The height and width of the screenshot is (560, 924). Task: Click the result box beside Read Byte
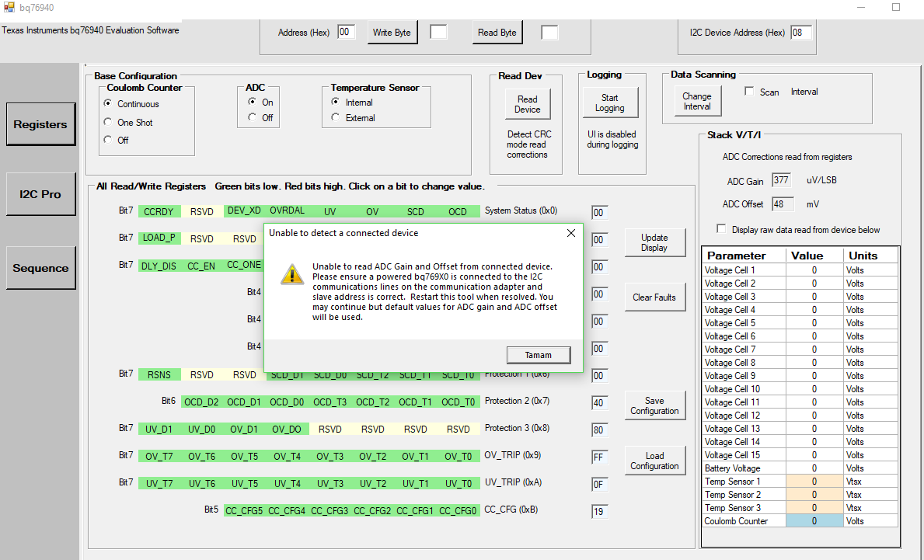pyautogui.click(x=549, y=33)
